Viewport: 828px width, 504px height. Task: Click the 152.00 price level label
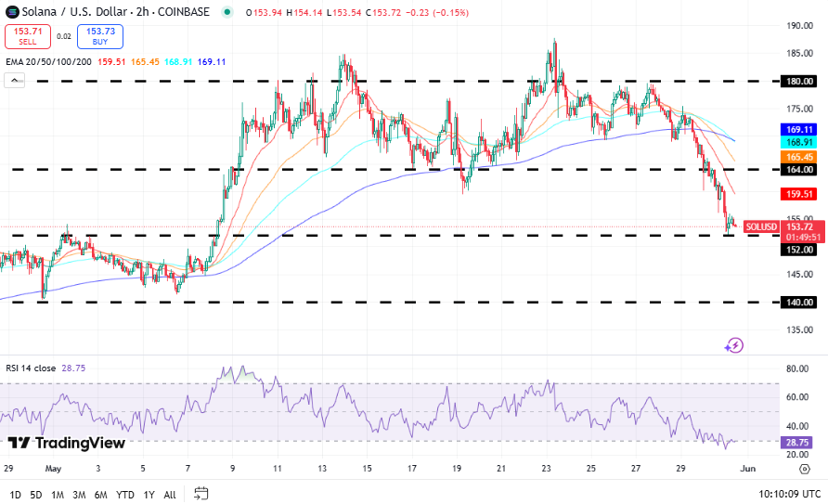799,250
